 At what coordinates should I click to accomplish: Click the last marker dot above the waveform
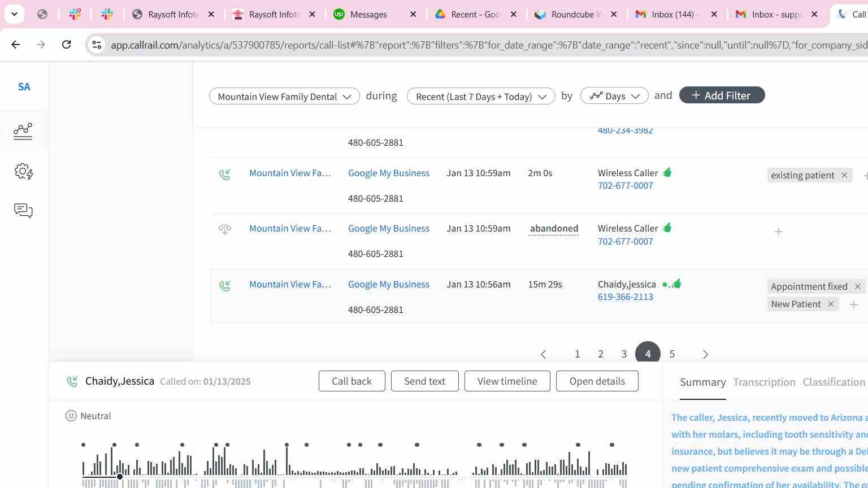tap(612, 445)
